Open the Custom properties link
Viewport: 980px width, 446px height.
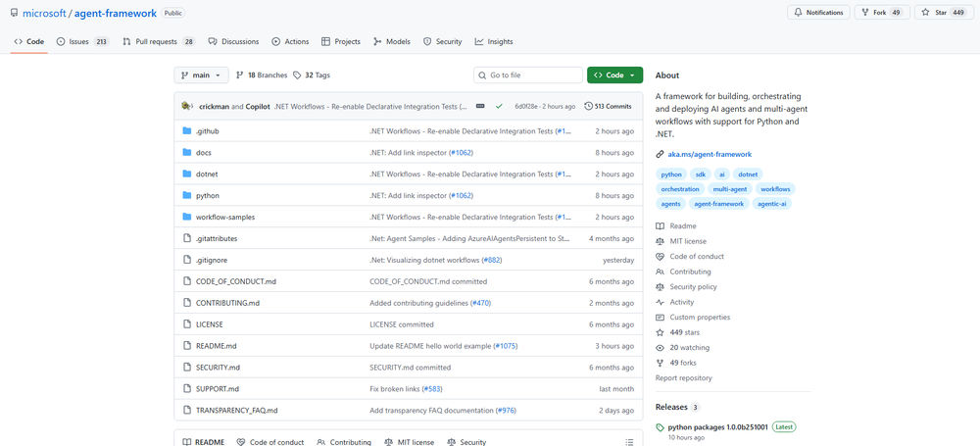(700, 318)
